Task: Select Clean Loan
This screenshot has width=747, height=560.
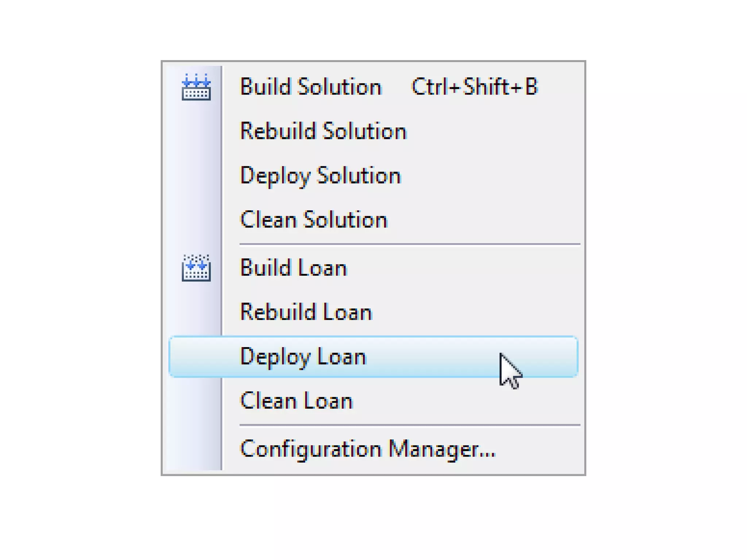Action: (x=373, y=401)
